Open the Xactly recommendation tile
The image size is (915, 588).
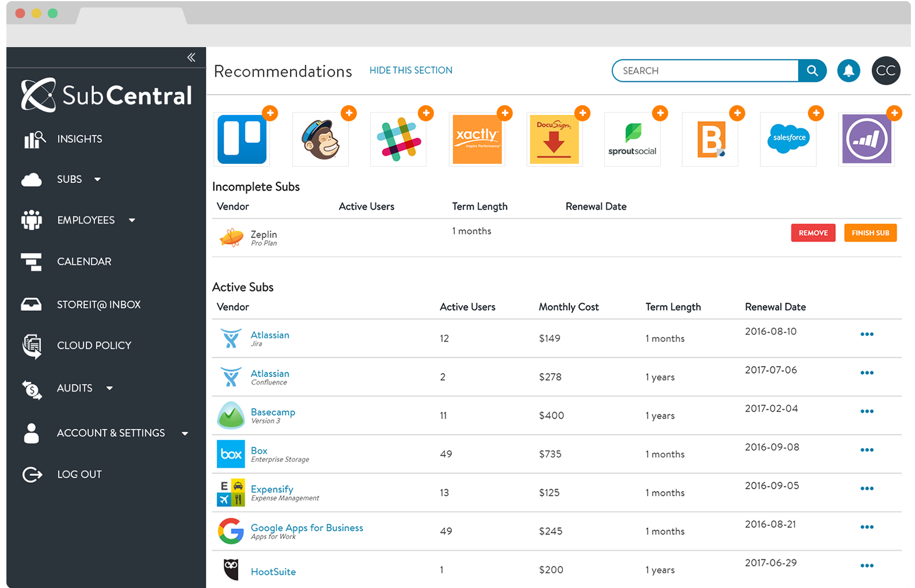pos(476,139)
